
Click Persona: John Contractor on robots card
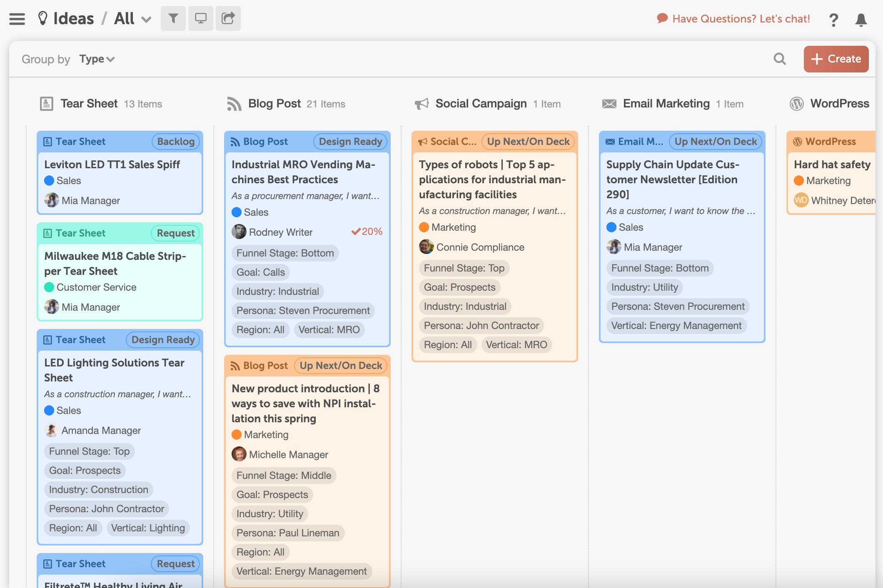point(481,326)
